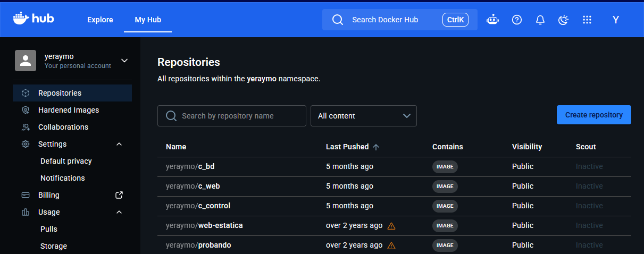Click the IMAGE badge in c_bd row
The width and height of the screenshot is (644, 254).
445,167
